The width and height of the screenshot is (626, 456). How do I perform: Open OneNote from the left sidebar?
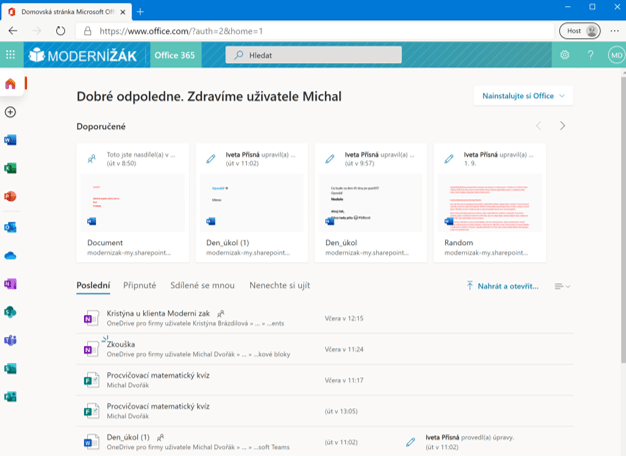click(x=11, y=284)
